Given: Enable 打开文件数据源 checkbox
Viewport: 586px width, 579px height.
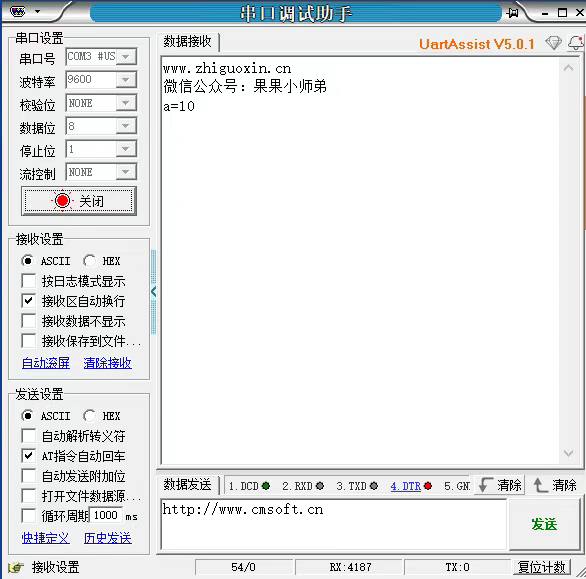Looking at the screenshot, I should (x=29, y=496).
